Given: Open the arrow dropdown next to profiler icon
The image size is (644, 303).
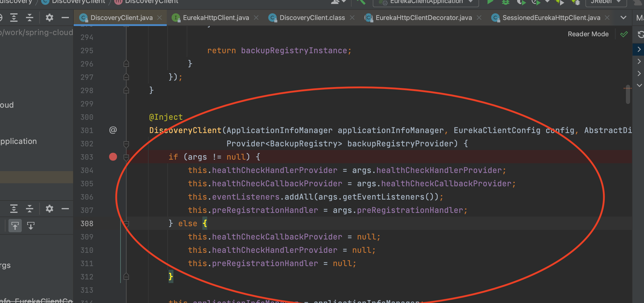Looking at the screenshot, I should coord(547,2).
